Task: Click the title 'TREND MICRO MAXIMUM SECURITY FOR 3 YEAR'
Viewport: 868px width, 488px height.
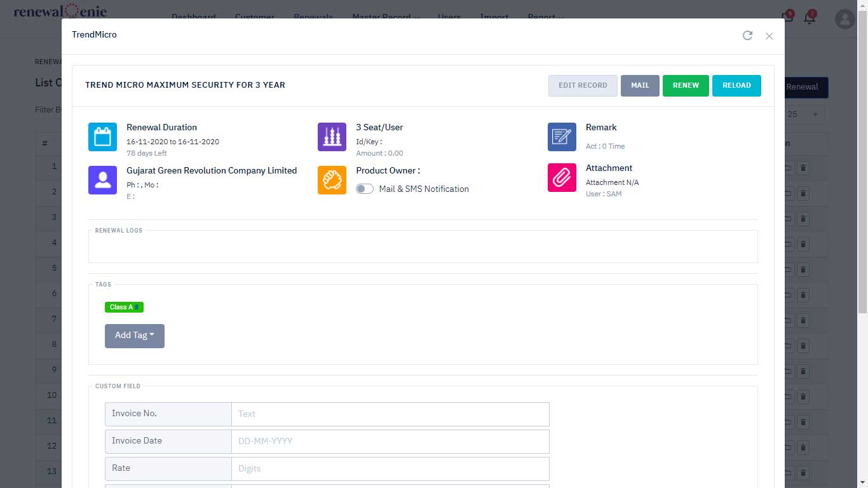Action: 185,85
